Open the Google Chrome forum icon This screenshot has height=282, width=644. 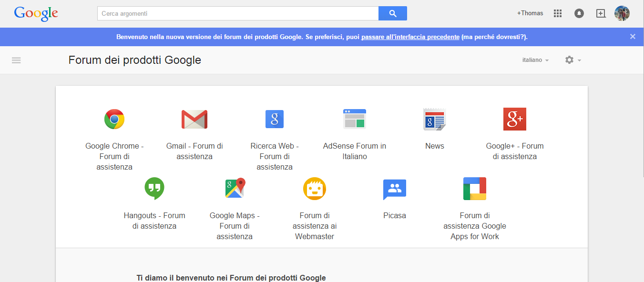coord(114,119)
